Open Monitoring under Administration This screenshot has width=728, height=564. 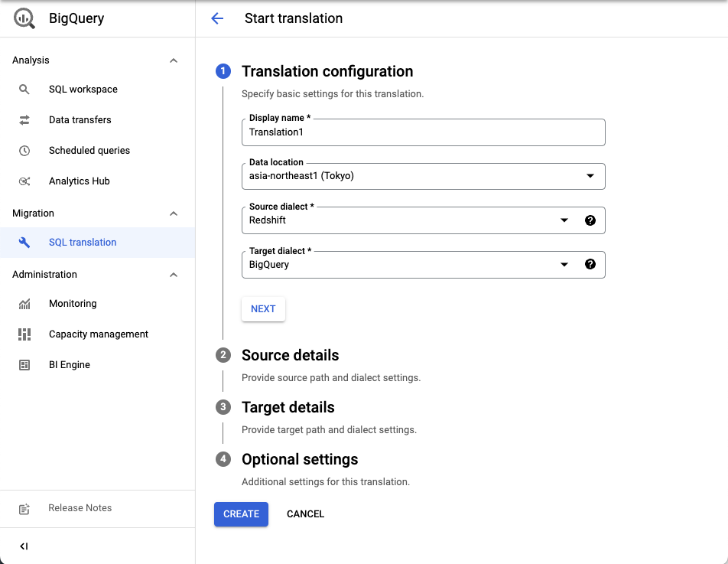pos(73,303)
